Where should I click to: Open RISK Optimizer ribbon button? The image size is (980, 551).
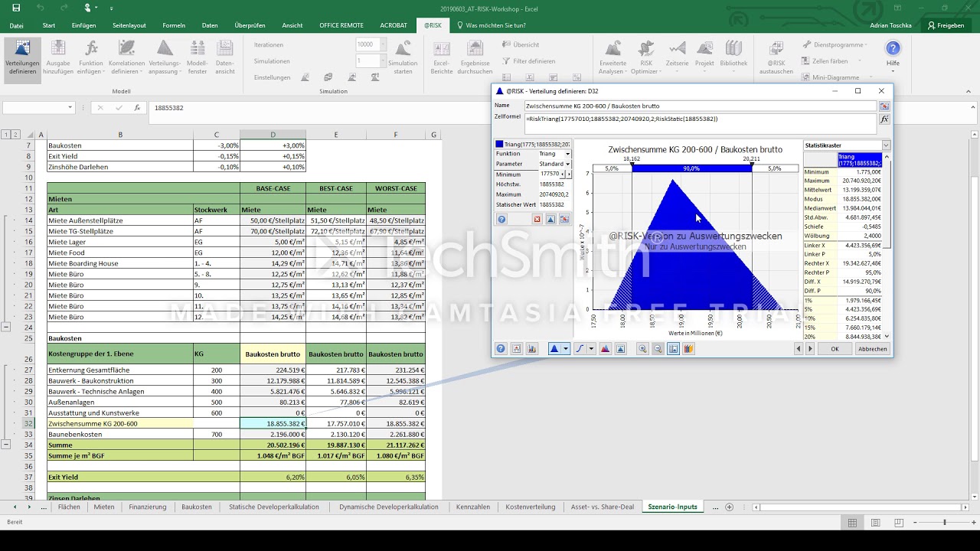(x=645, y=57)
